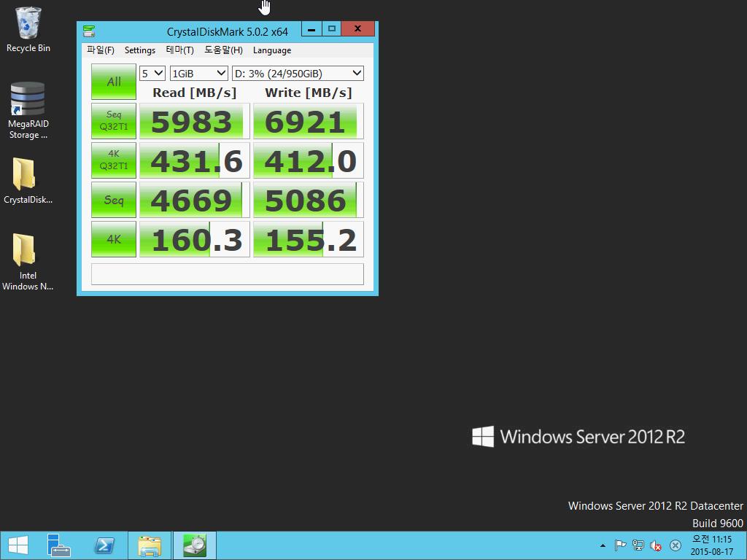Image resolution: width=747 pixels, height=560 pixels.
Task: Open the Settings menu
Action: point(140,50)
